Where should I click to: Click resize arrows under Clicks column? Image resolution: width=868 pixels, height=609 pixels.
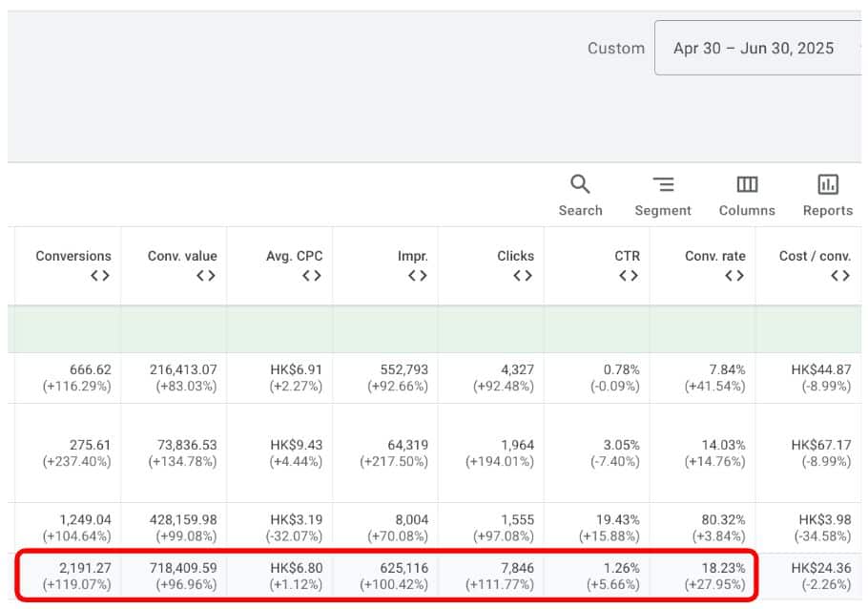(523, 276)
